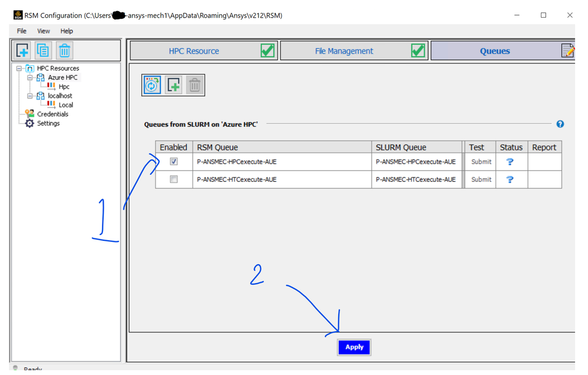Viewport: 588px width, 375px height.
Task: Click the Add HPC Resource icon
Action: (x=22, y=50)
